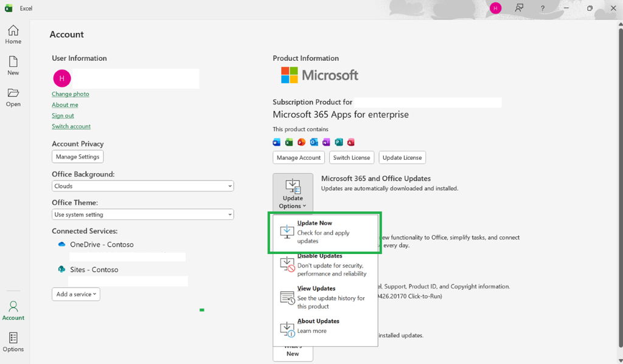623x364 pixels.
Task: Click the OneDrive - Contoso service entry
Action: 102,244
